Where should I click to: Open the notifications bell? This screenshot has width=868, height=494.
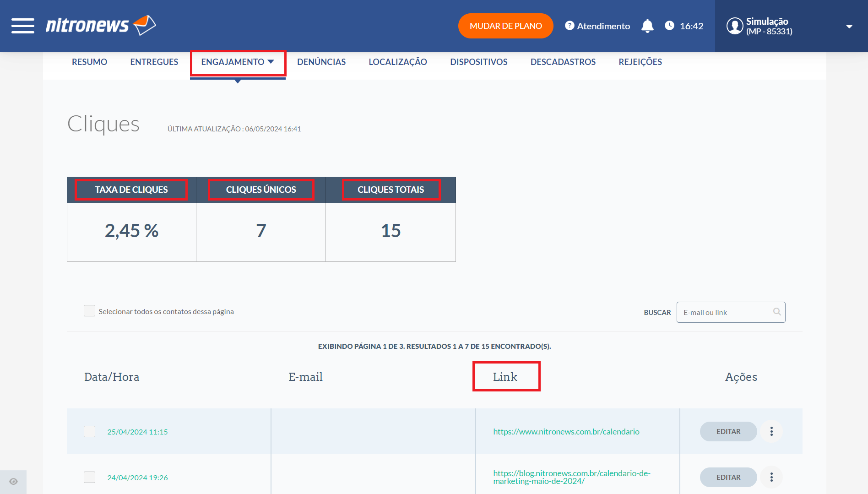647,26
